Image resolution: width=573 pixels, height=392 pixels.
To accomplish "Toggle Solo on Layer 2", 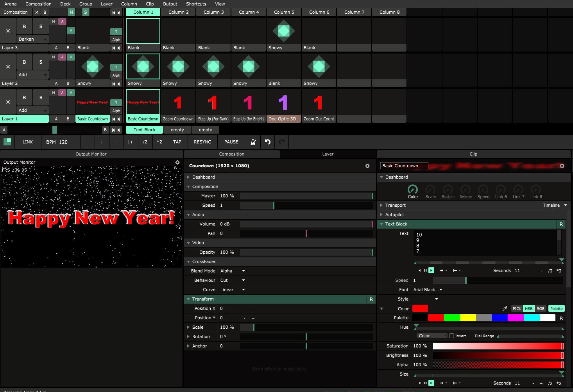I will point(41,62).
